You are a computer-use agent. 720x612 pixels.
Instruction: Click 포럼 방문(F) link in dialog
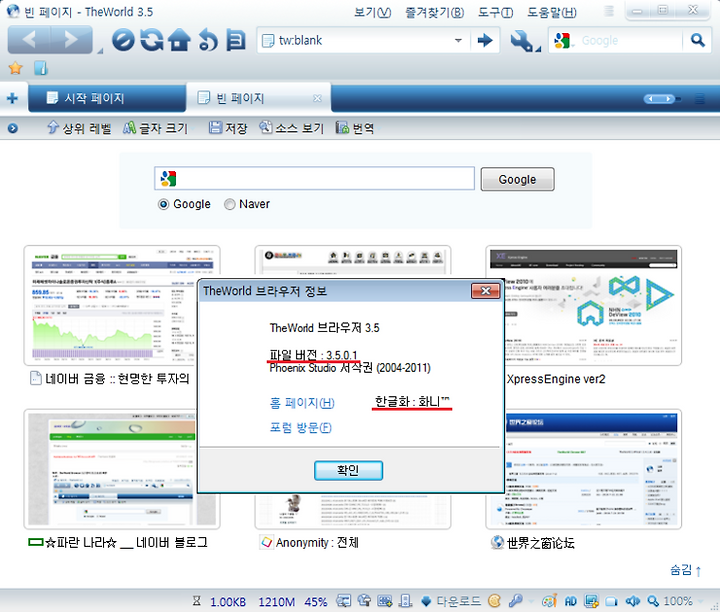(300, 427)
